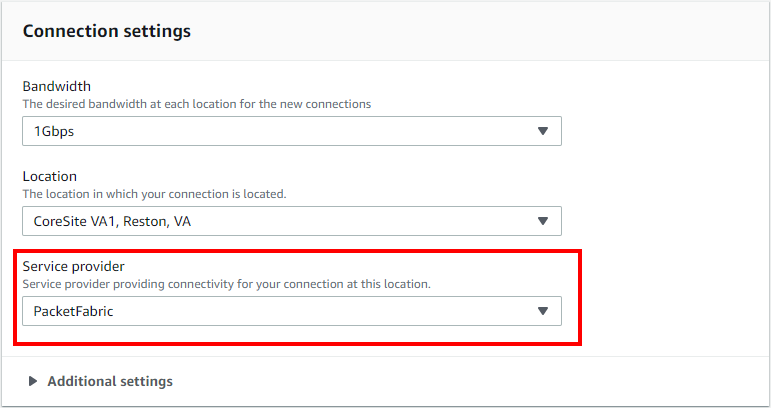Click the 1Gbps selected value
Screen dimensions: 771x408
click(x=54, y=131)
